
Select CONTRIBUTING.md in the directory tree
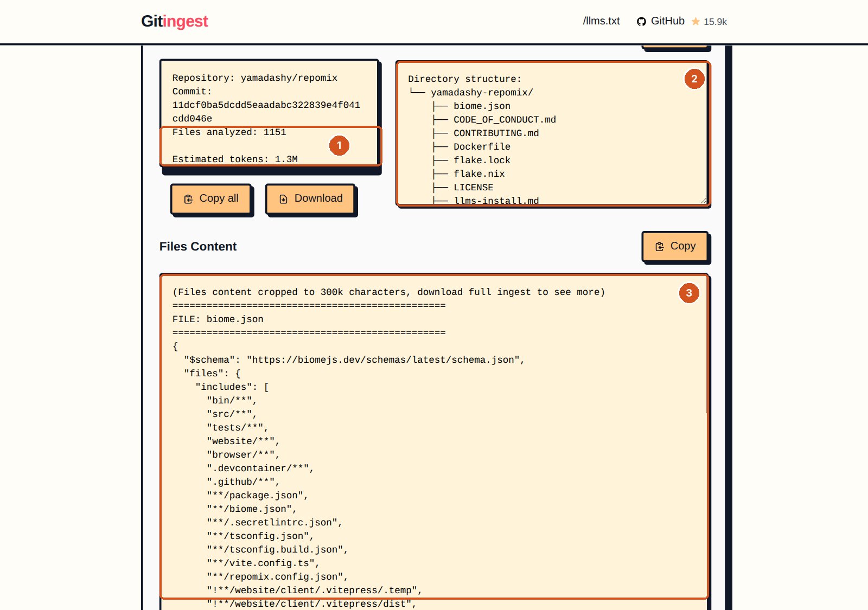click(496, 133)
